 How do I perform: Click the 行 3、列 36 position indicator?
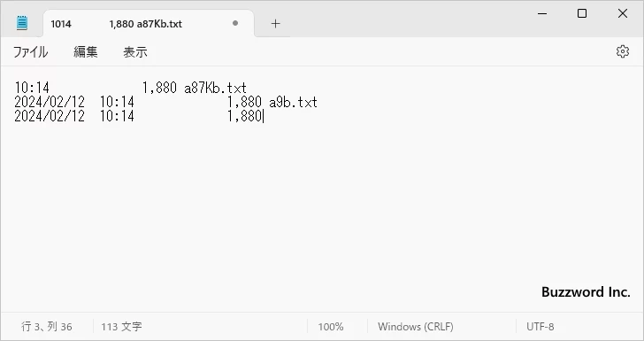pos(46,327)
